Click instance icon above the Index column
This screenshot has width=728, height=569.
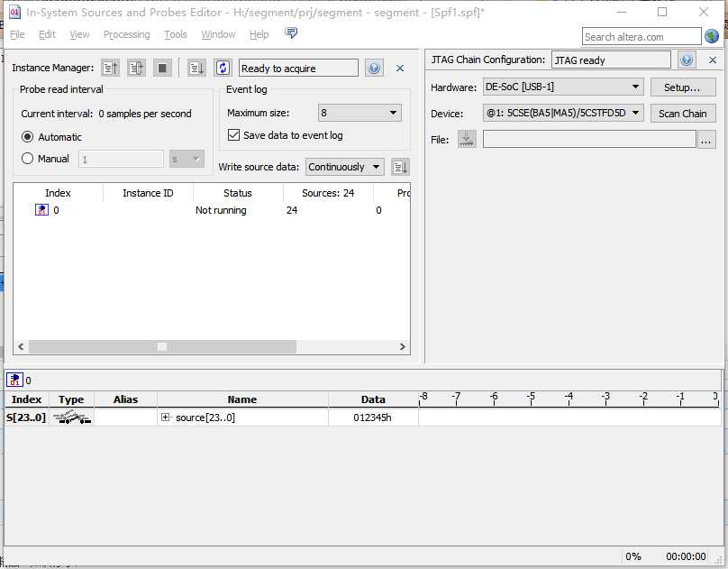[14, 380]
